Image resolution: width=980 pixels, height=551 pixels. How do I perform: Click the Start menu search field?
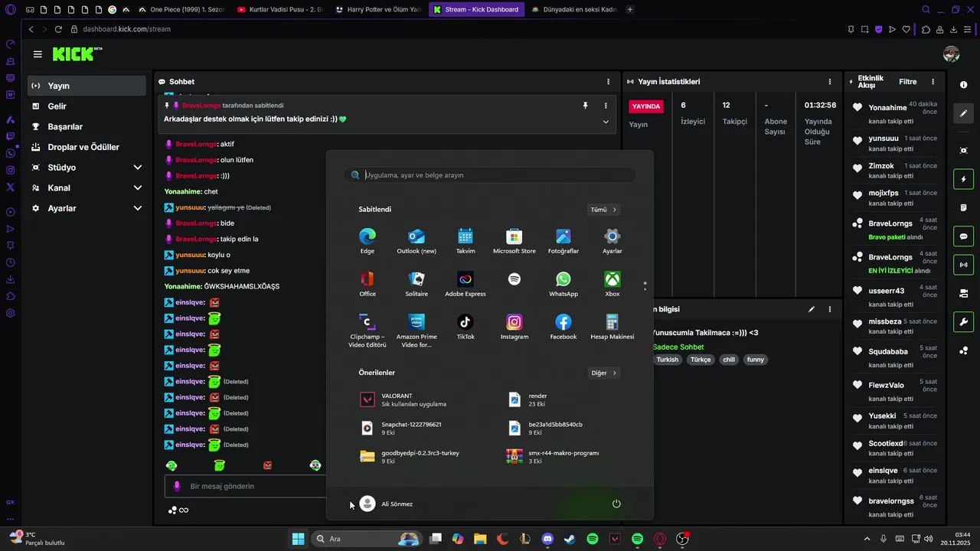click(x=490, y=175)
